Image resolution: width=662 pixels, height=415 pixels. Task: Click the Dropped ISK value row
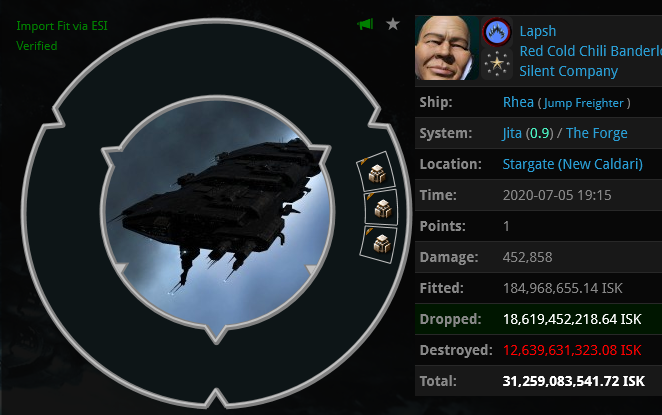coord(538,319)
